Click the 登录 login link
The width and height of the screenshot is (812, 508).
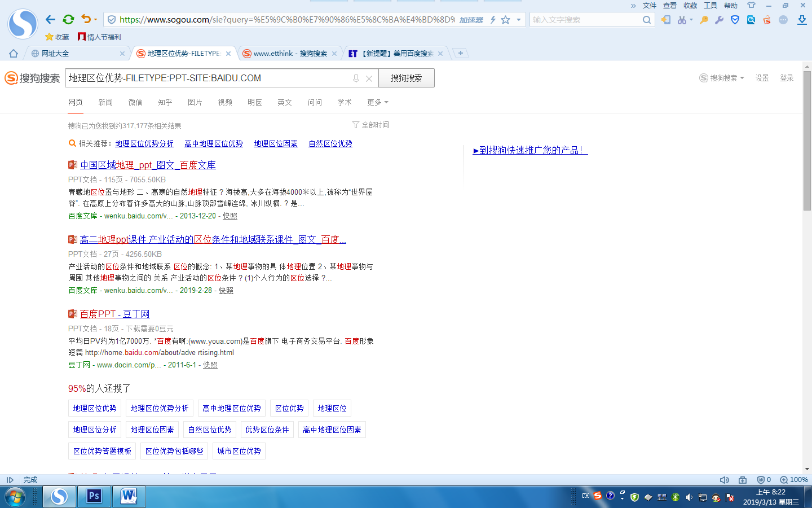pos(787,78)
